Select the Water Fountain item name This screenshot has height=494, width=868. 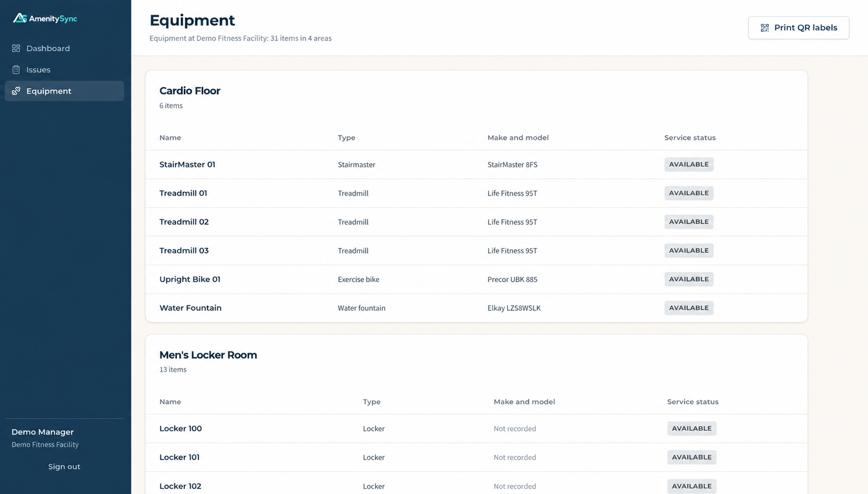[x=191, y=308]
